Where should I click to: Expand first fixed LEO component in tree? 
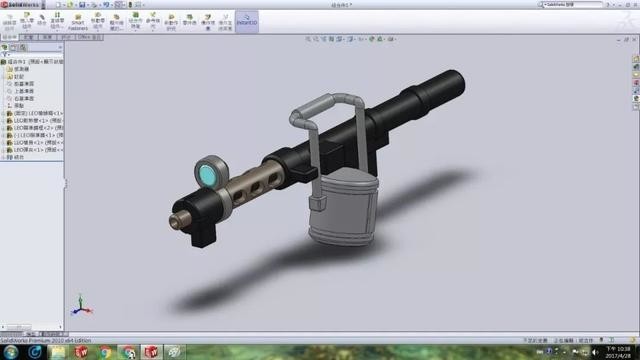pos(3,113)
